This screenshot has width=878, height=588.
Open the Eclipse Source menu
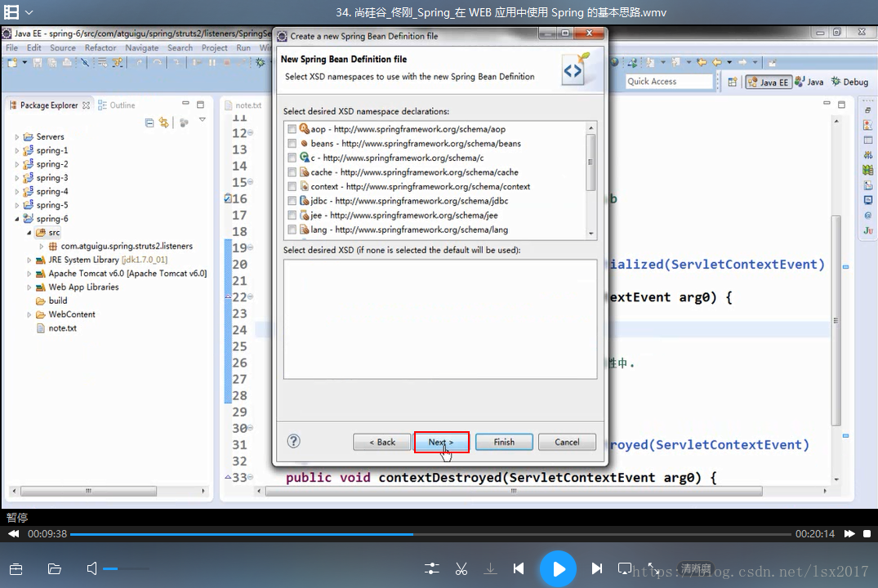click(x=63, y=48)
